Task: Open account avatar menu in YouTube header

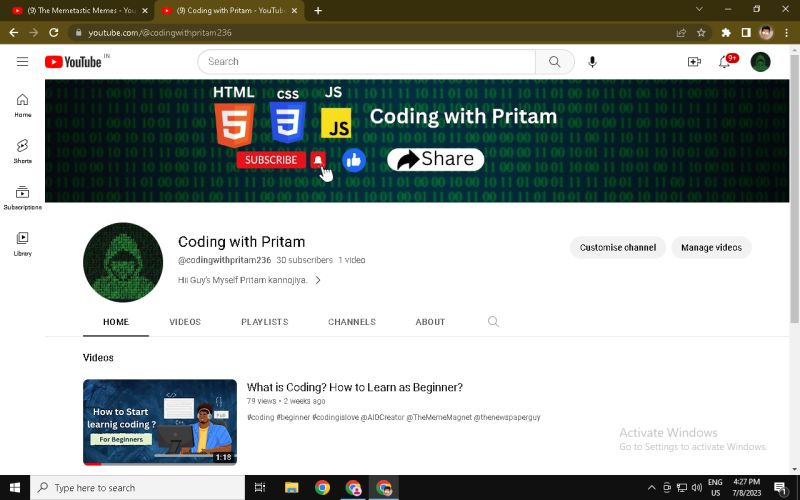Action: (760, 62)
